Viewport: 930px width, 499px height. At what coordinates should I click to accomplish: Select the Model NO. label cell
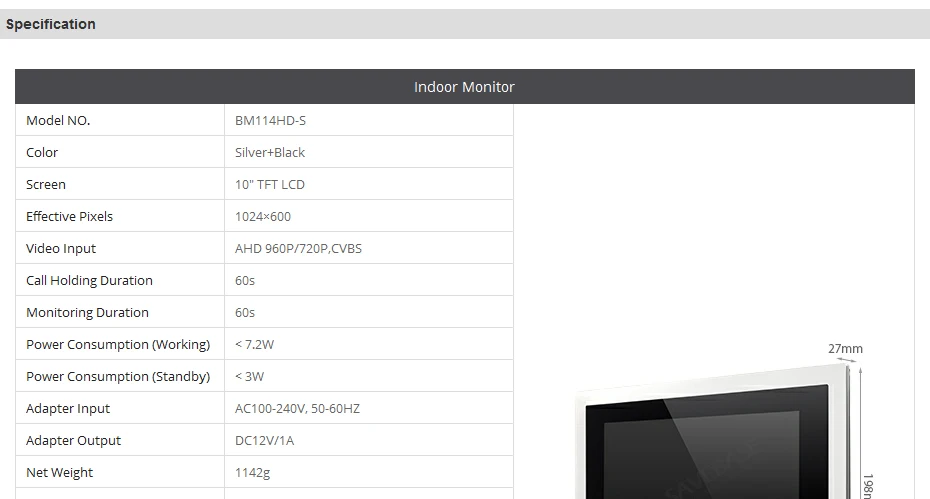(x=120, y=120)
